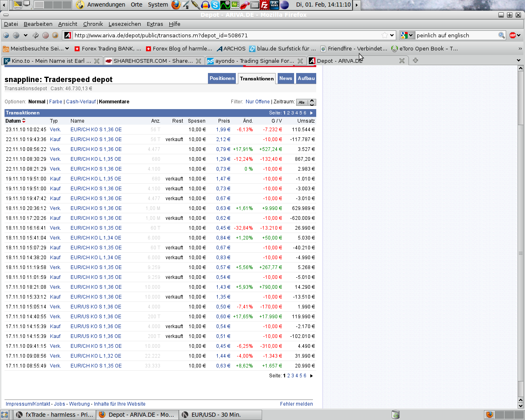Viewport: 525px width, 420px height.
Task: Open Skype from the top panel
Action: [215, 5]
